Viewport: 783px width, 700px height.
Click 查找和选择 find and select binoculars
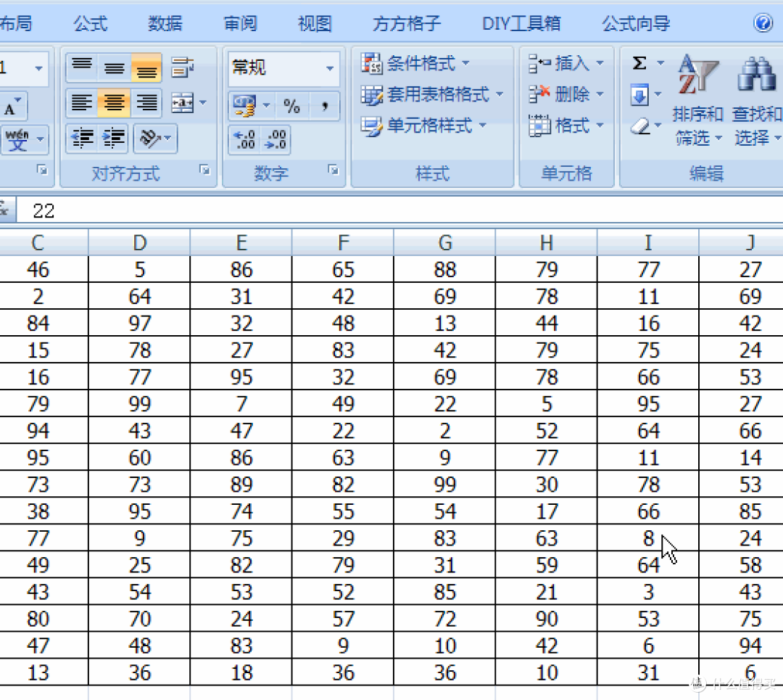tap(756, 100)
